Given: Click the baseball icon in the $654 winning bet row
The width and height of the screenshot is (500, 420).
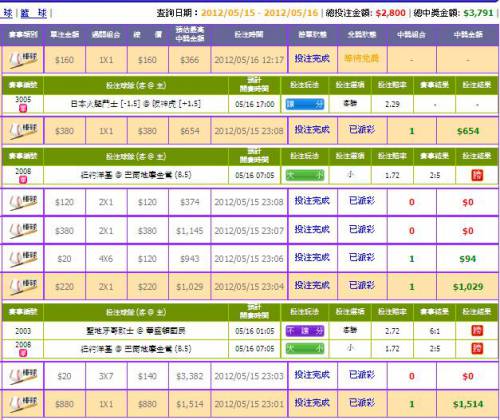Looking at the screenshot, I should pos(23,131).
